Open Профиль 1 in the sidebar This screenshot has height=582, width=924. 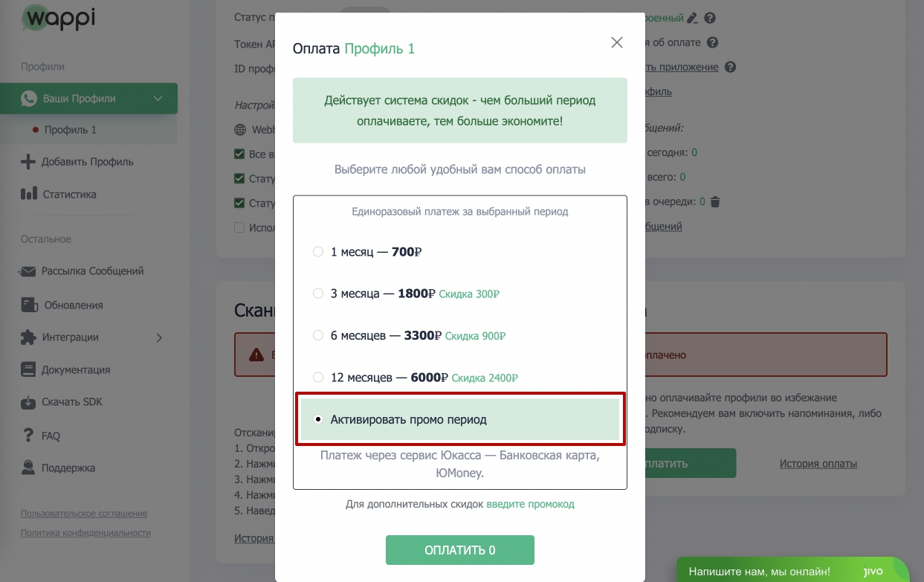(x=70, y=130)
